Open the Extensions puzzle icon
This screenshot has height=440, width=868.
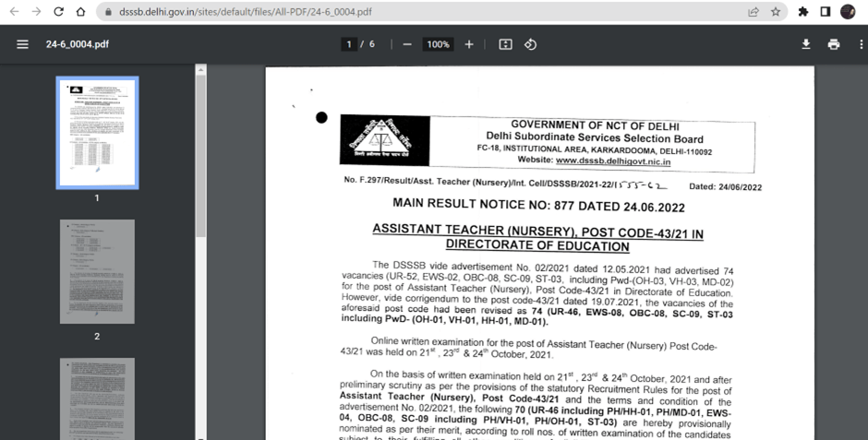coord(803,12)
